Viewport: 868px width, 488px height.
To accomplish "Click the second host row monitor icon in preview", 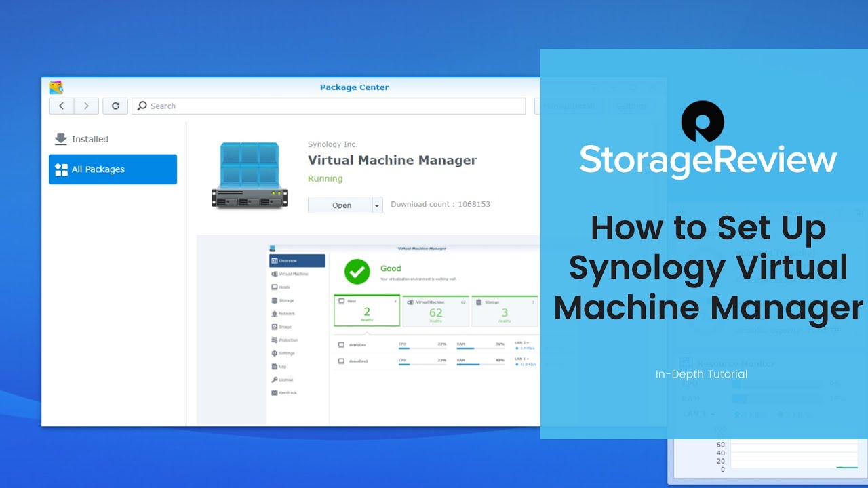I will (341, 361).
